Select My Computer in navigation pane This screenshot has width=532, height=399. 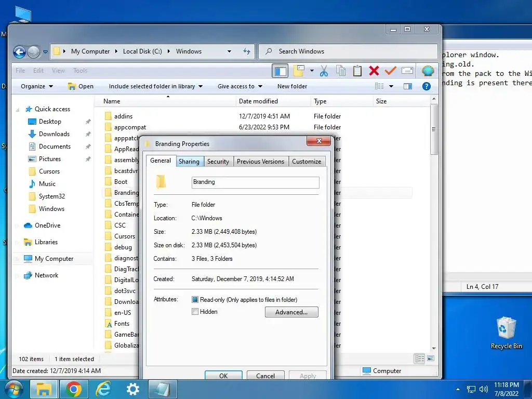point(54,259)
